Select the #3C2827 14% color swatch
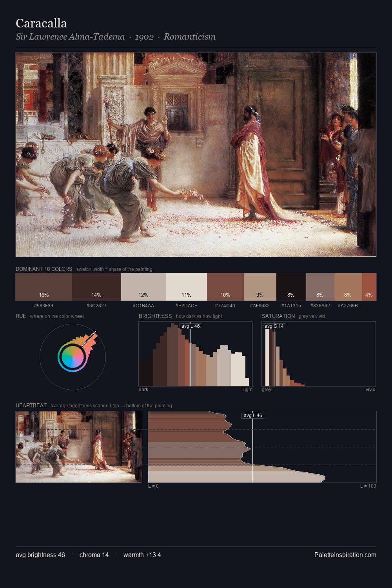The width and height of the screenshot is (392, 588). [x=96, y=287]
